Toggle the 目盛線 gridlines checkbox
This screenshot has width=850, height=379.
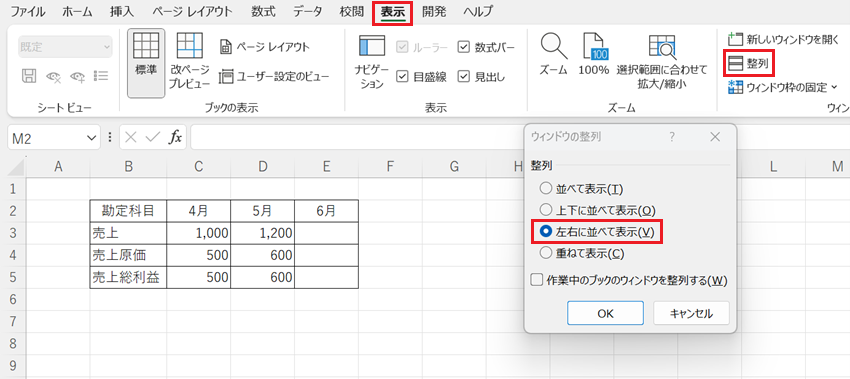(x=402, y=76)
